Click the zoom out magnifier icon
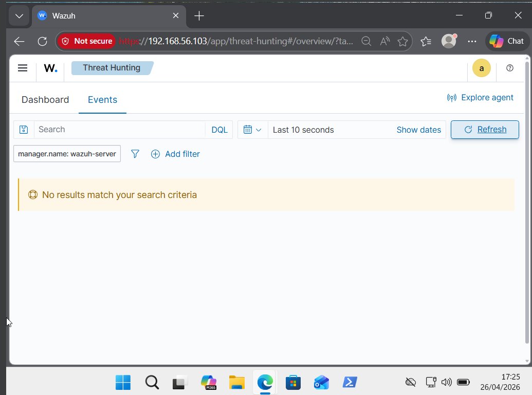 pyautogui.click(x=366, y=41)
